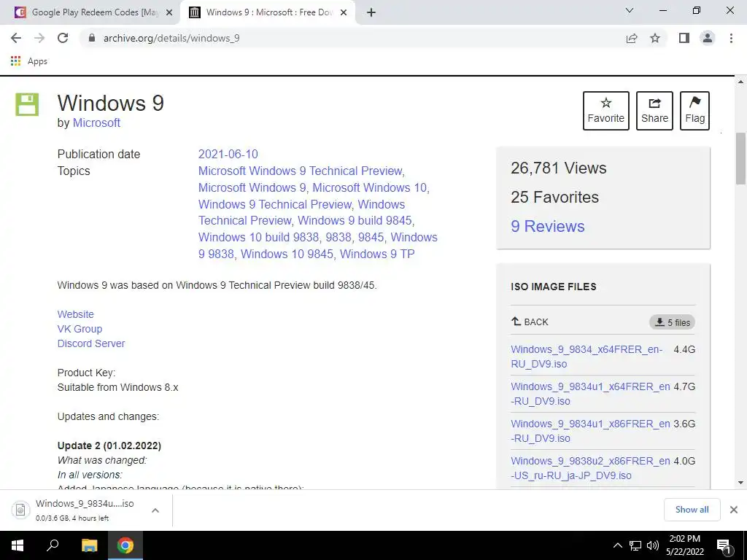Open the Windows Start menu
The width and height of the screenshot is (747, 560).
[18, 545]
